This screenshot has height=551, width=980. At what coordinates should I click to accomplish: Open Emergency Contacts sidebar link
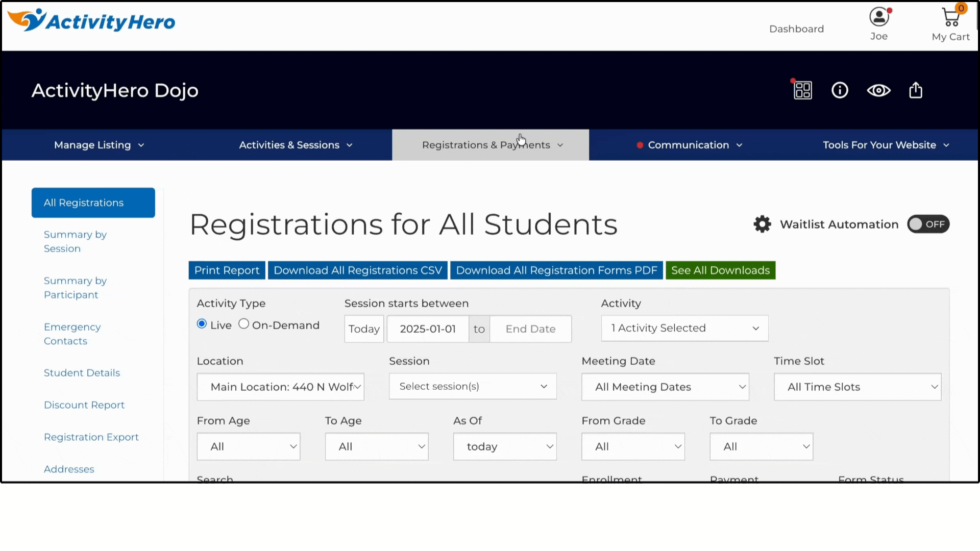tap(72, 334)
